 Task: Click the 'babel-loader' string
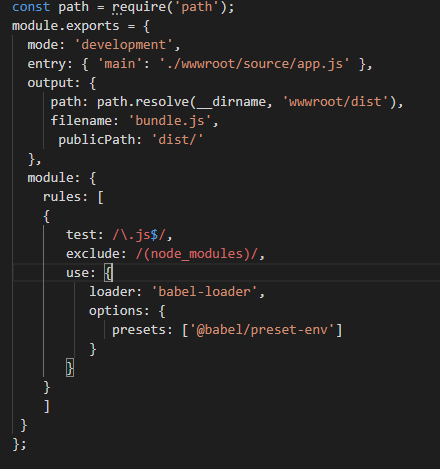(204, 292)
